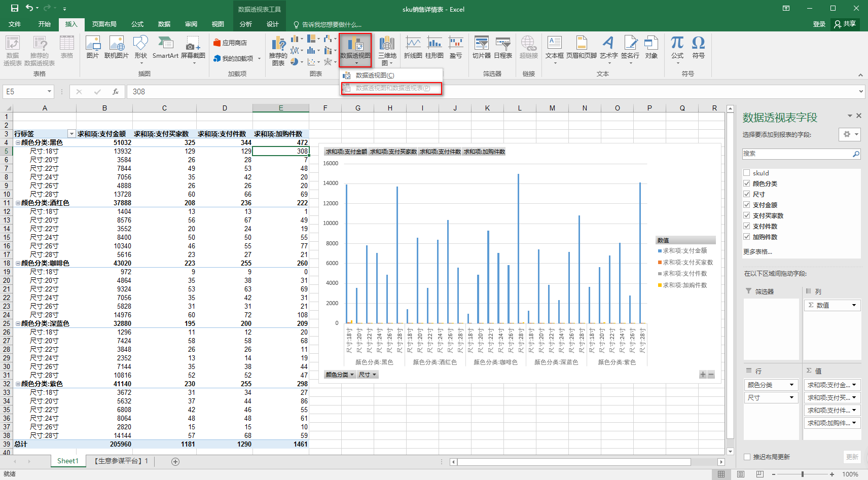Image resolution: width=868 pixels, height=480 pixels.
Task: Uncheck the 加购件数 field checkbox
Action: [x=746, y=237]
